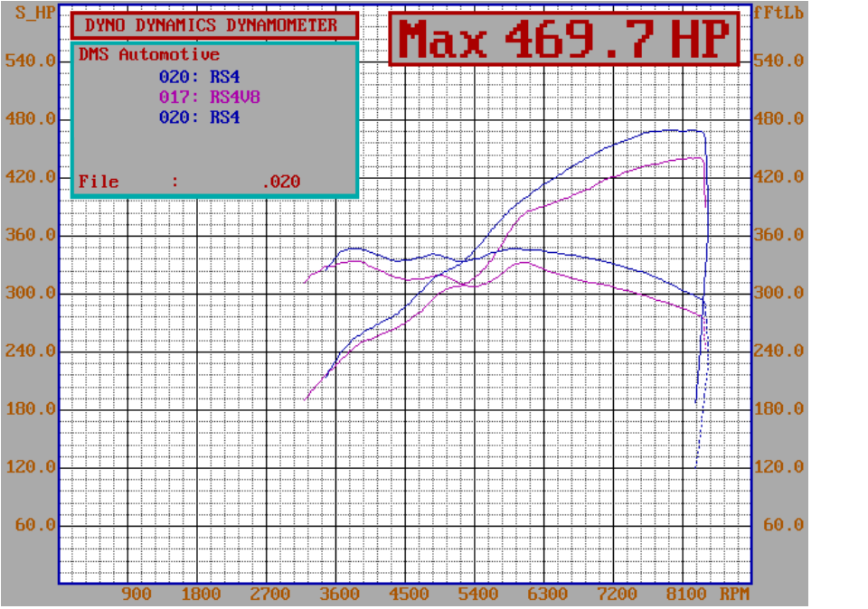Select the bottom blue 020: RS4 legend entry
This screenshot has height=609, width=868.
pyautogui.click(x=200, y=117)
